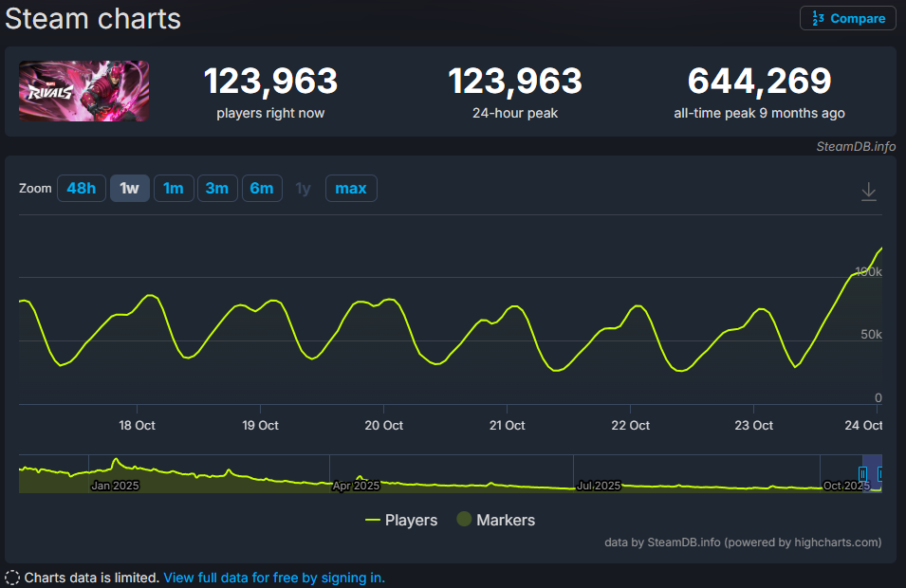Show max chart range
The image size is (906, 588).
pos(351,189)
